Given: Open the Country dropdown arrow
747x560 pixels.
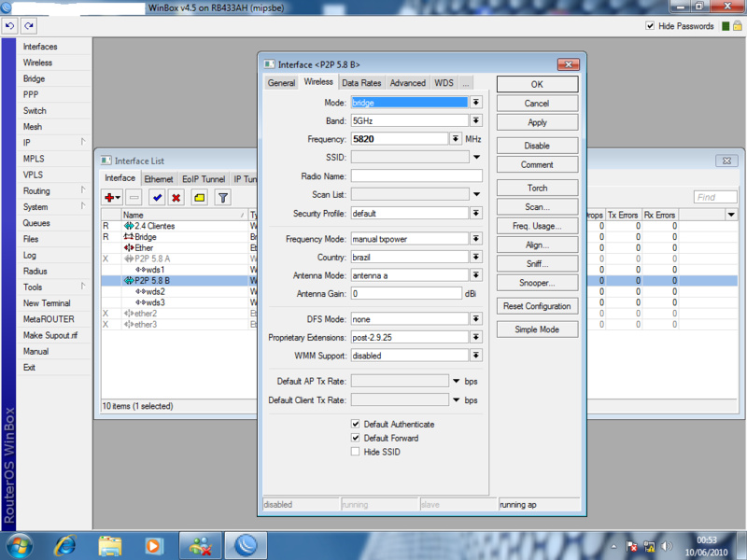Looking at the screenshot, I should [x=476, y=257].
